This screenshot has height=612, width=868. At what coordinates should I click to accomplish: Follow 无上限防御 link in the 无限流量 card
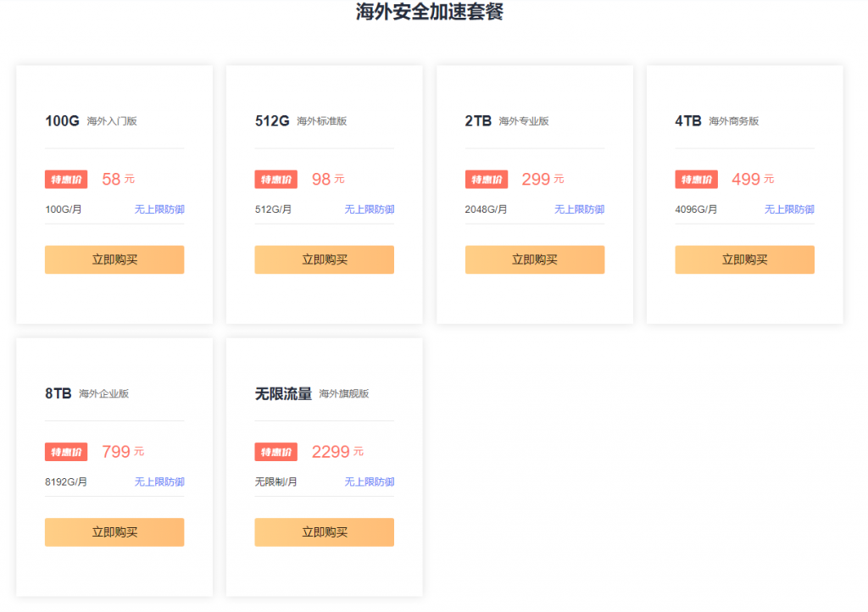tap(369, 482)
